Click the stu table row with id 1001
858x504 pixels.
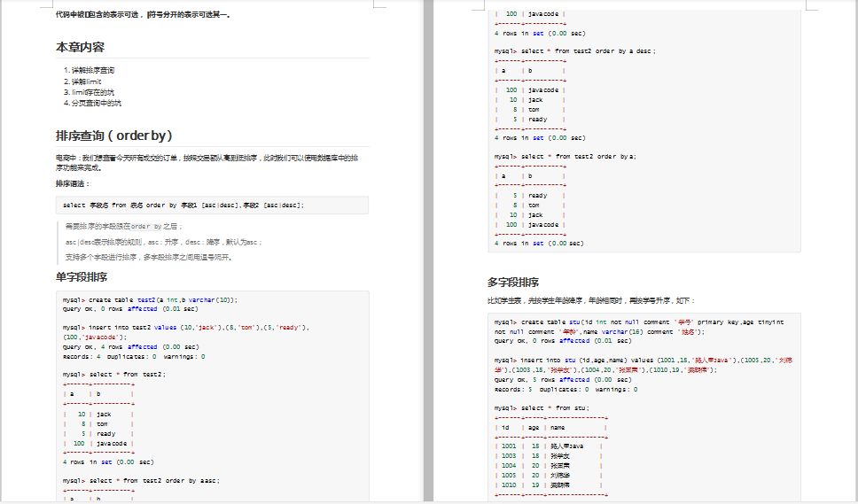click(549, 446)
